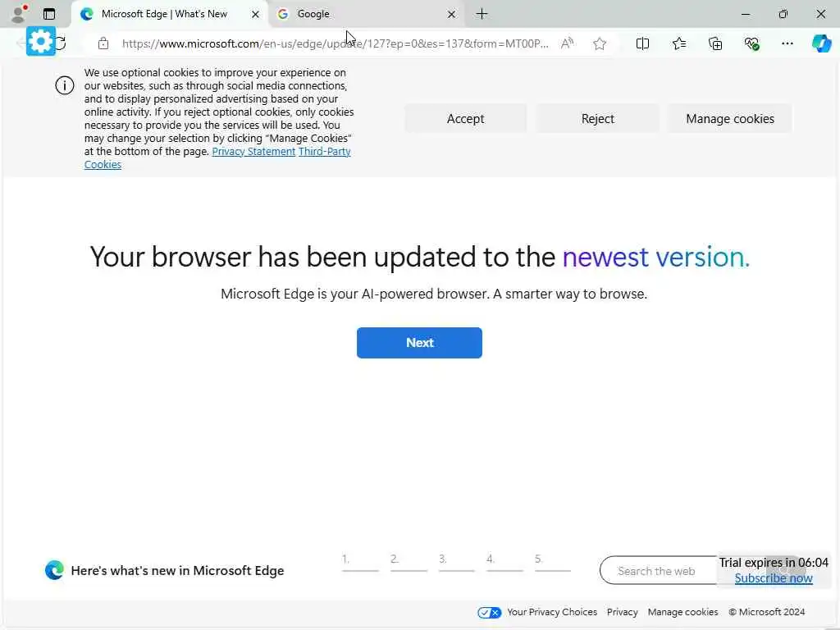Jump to step 3 progress marker
This screenshot has height=630, width=840.
[x=456, y=562]
